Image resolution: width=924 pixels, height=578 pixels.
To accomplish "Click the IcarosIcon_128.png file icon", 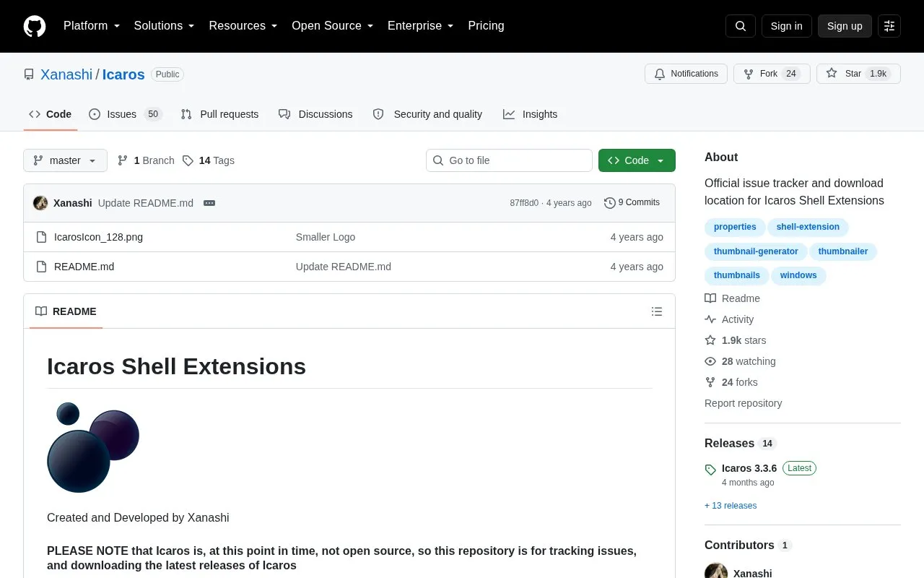I will 41,237.
